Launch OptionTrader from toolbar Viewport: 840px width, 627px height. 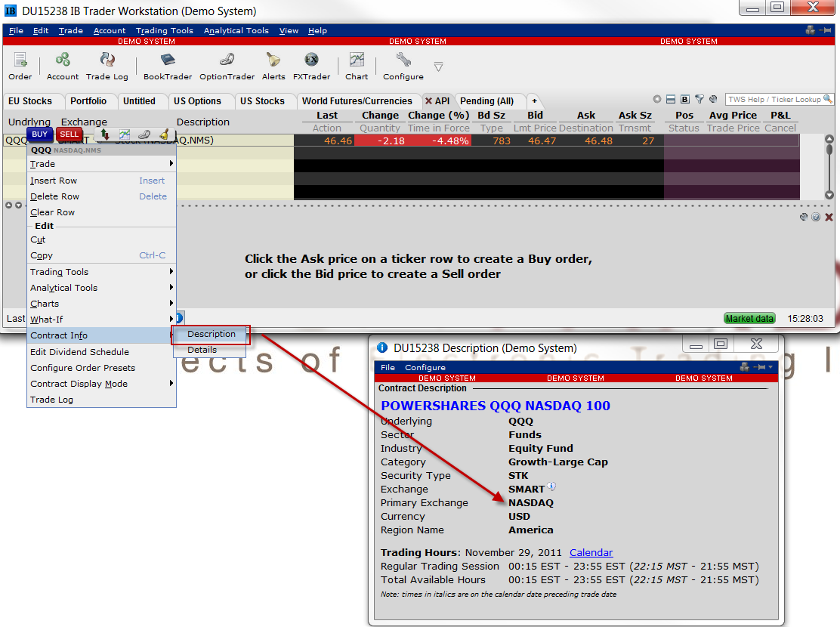point(227,66)
